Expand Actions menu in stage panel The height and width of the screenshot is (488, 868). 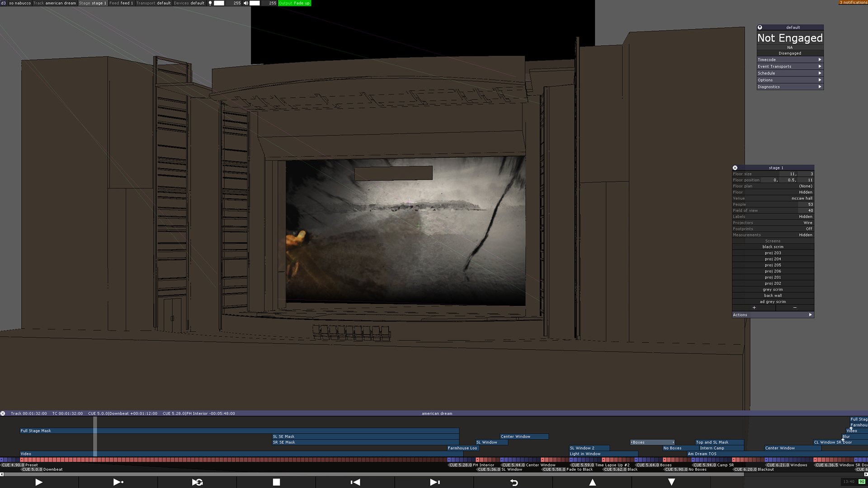point(773,315)
